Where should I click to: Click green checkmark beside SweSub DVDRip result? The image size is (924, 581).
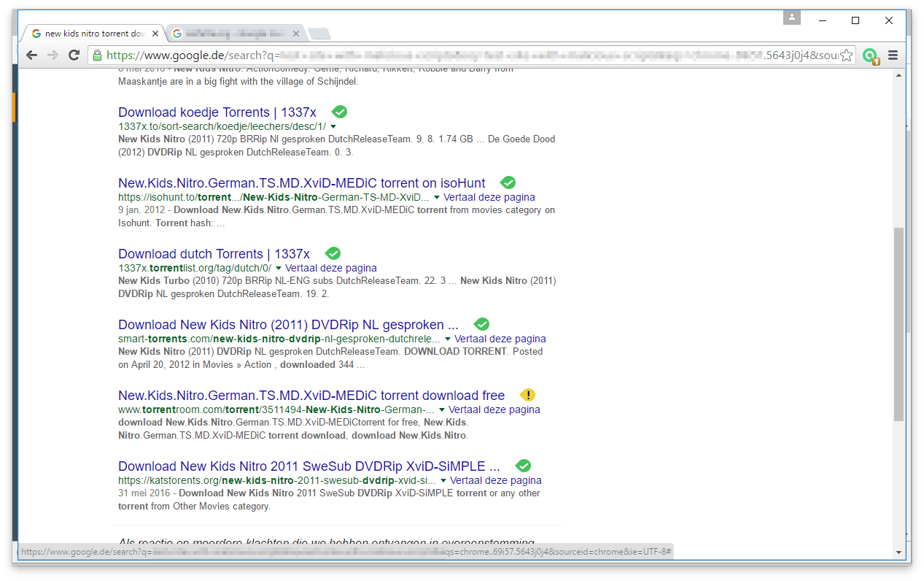(523, 466)
